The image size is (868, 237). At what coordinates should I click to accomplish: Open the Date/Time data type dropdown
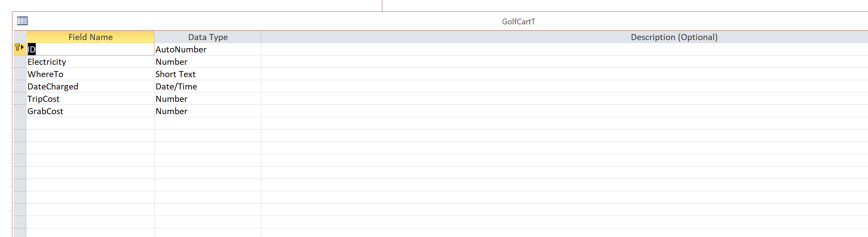point(207,87)
